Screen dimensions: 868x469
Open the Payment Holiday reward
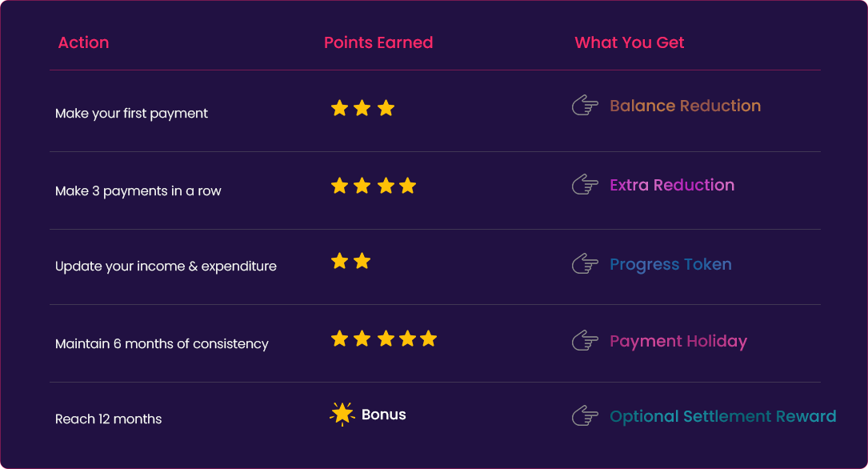(678, 342)
